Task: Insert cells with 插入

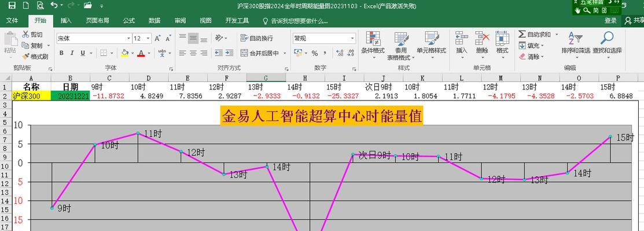Action: coord(462,45)
